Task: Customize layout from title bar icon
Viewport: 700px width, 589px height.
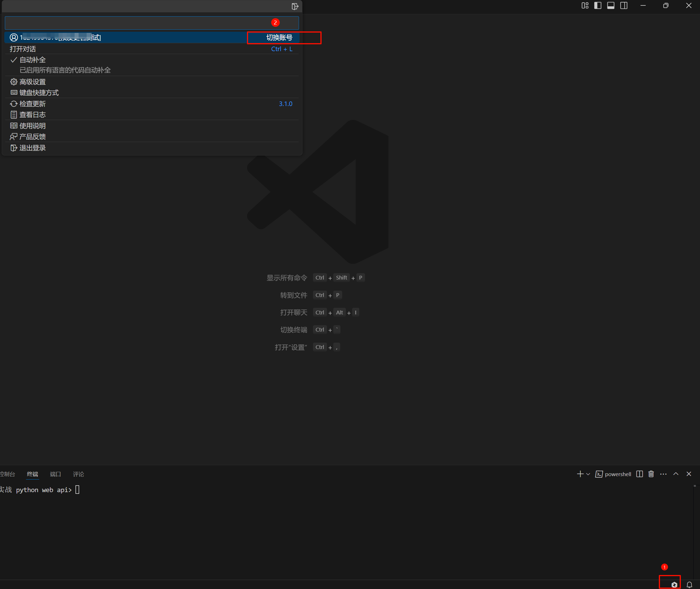Action: 585,6
